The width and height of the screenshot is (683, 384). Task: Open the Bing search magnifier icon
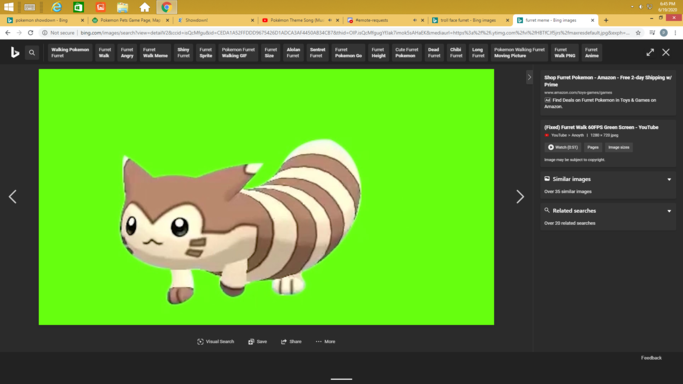click(x=32, y=53)
